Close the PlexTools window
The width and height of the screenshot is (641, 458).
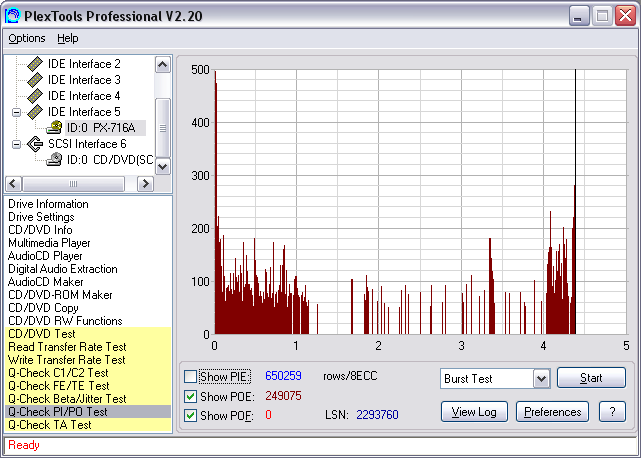[x=625, y=16]
